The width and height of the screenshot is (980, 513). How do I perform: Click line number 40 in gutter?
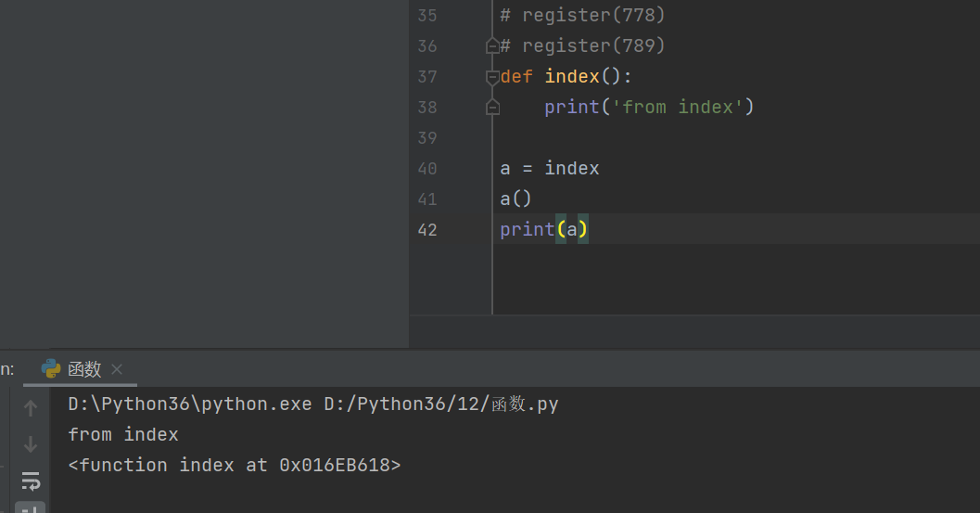tap(427, 168)
